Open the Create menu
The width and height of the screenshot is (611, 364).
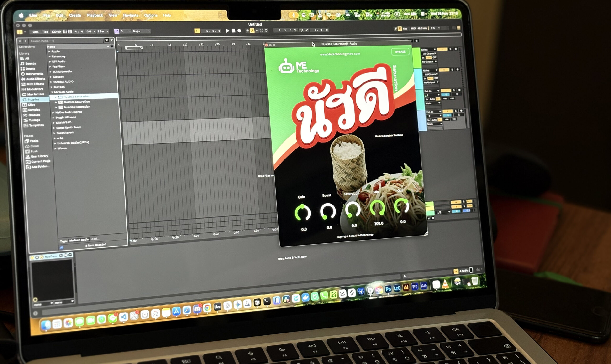pos(75,15)
